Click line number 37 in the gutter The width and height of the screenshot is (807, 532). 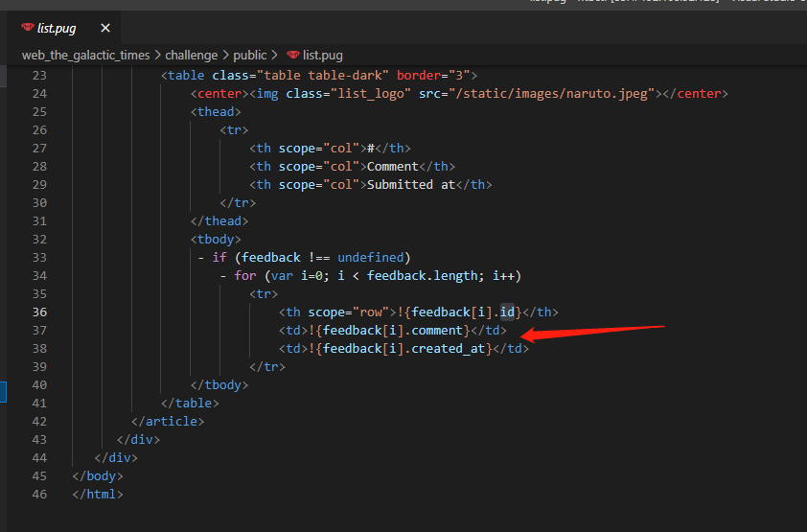point(39,331)
